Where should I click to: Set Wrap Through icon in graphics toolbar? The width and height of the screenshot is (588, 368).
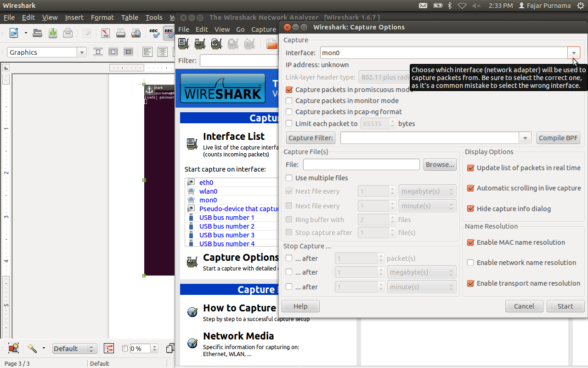(x=129, y=52)
